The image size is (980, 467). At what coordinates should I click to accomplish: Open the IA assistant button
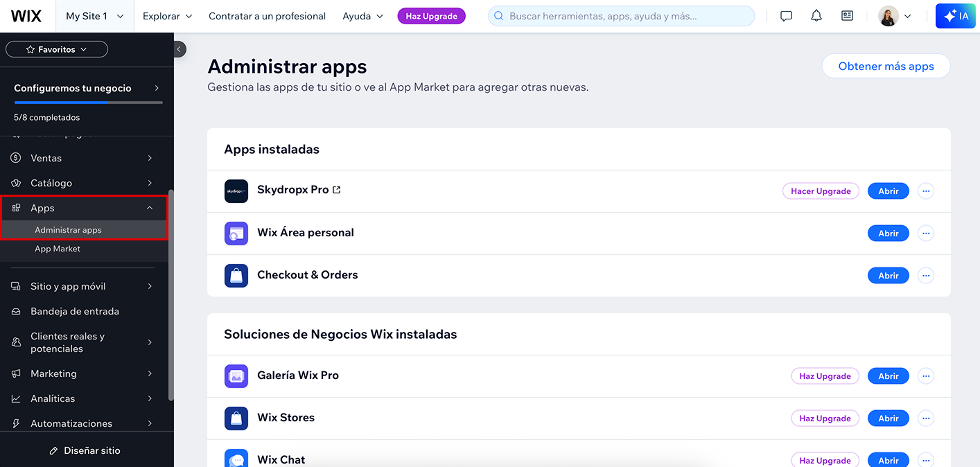(956, 16)
